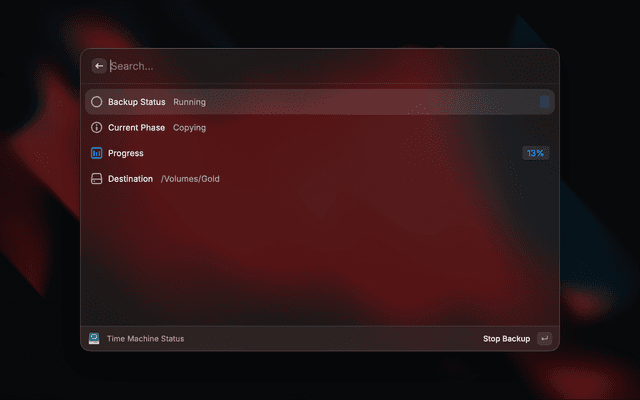The width and height of the screenshot is (640, 400).
Task: Click the blue indicator in Backup Status row
Action: tap(544, 102)
